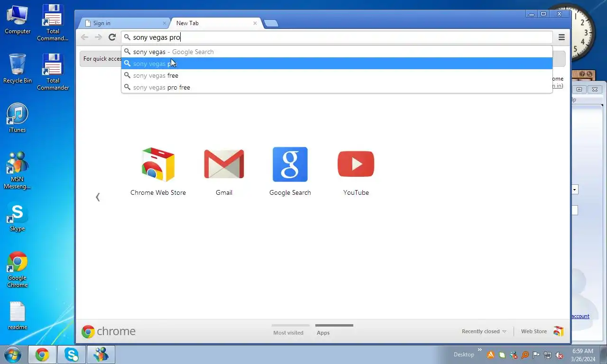The image size is (607, 364).
Task: Choose 'sony vegas free' suggestion
Action: click(337, 75)
